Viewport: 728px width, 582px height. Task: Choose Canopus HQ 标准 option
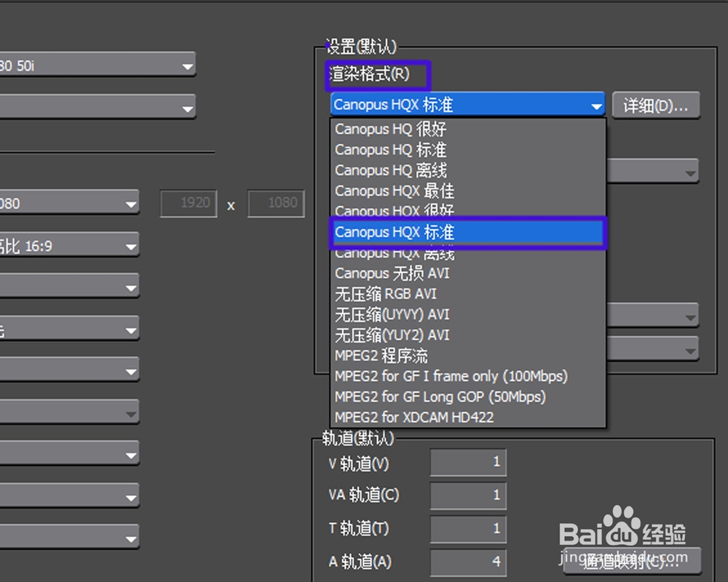(x=467, y=149)
